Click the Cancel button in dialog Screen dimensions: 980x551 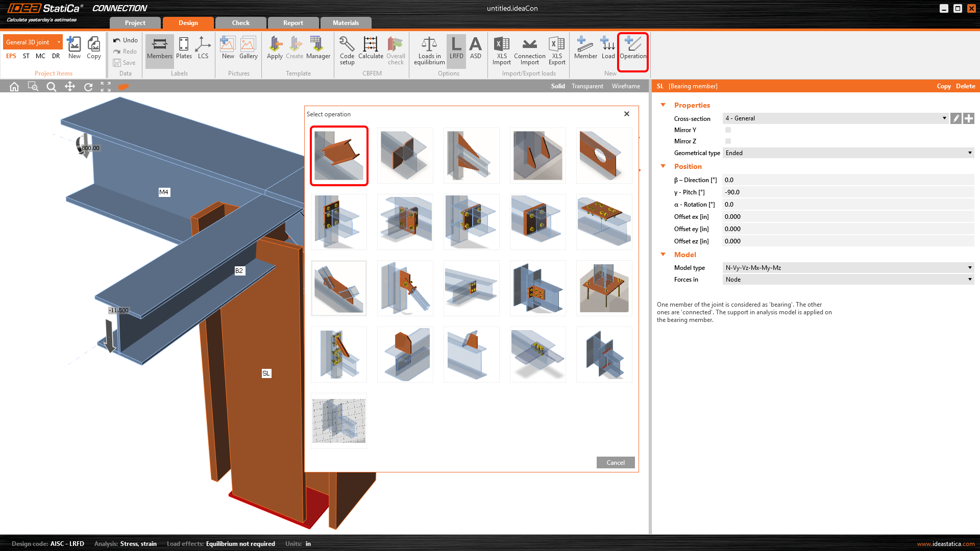point(615,463)
